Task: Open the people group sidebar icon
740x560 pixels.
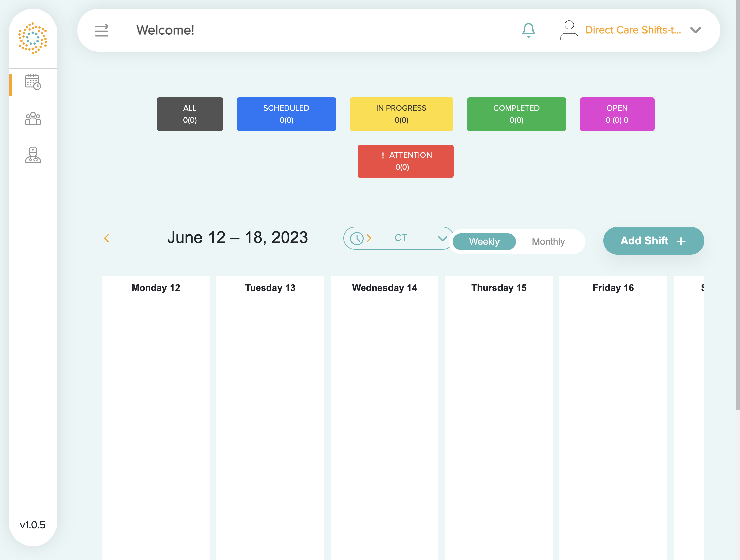Action: (33, 118)
